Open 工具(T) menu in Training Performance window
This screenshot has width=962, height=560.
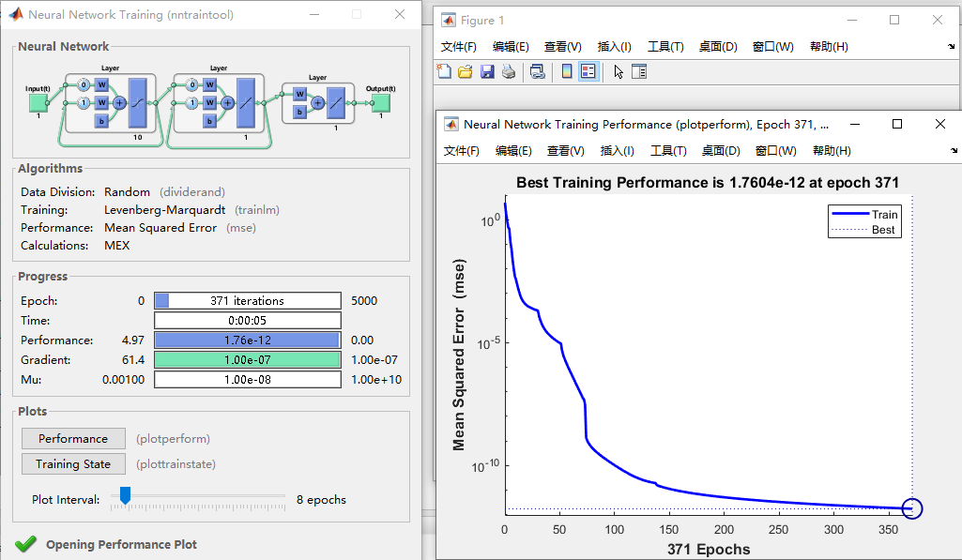point(668,150)
